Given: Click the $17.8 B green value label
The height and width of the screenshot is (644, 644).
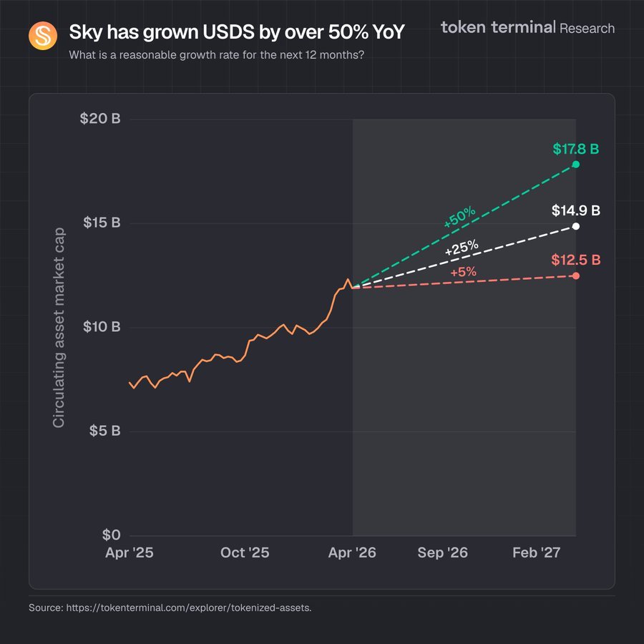Looking at the screenshot, I should pos(575,150).
